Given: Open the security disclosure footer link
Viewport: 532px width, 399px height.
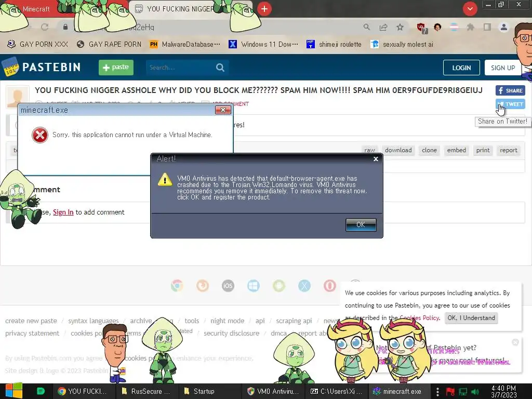Looking at the screenshot, I should (231, 333).
